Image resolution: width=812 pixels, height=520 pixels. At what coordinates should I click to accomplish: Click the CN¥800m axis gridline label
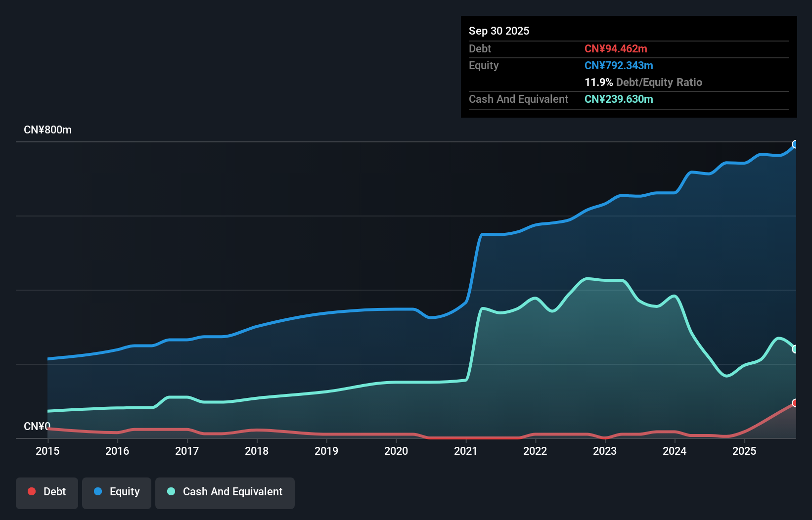point(48,130)
